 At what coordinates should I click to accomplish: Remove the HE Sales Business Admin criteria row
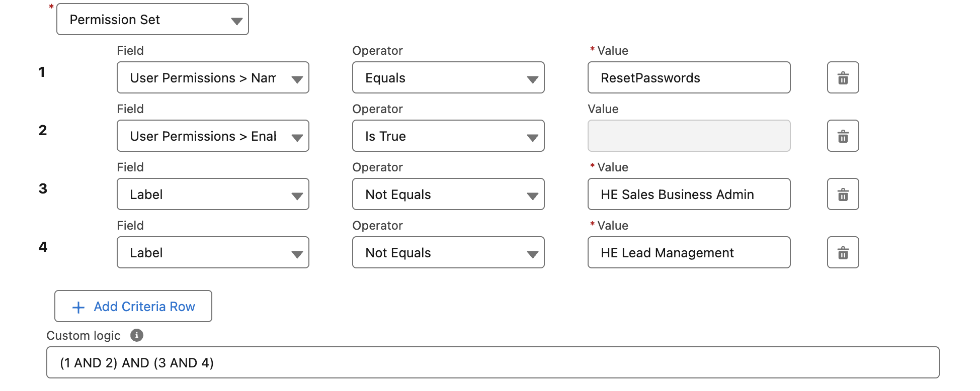843,194
